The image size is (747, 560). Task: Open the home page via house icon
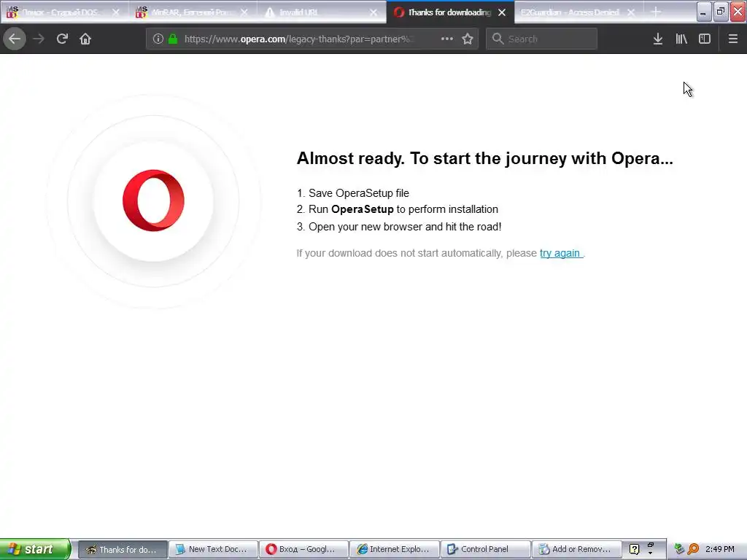coord(85,39)
